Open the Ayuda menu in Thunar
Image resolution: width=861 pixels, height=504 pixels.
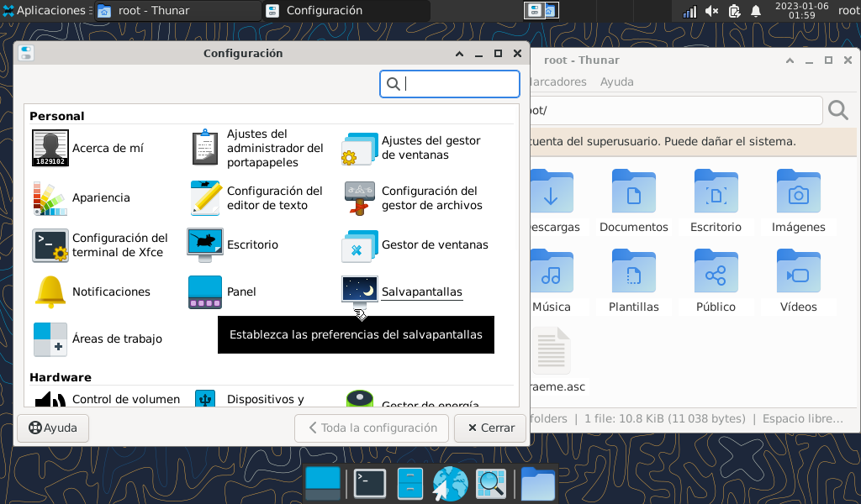(616, 82)
